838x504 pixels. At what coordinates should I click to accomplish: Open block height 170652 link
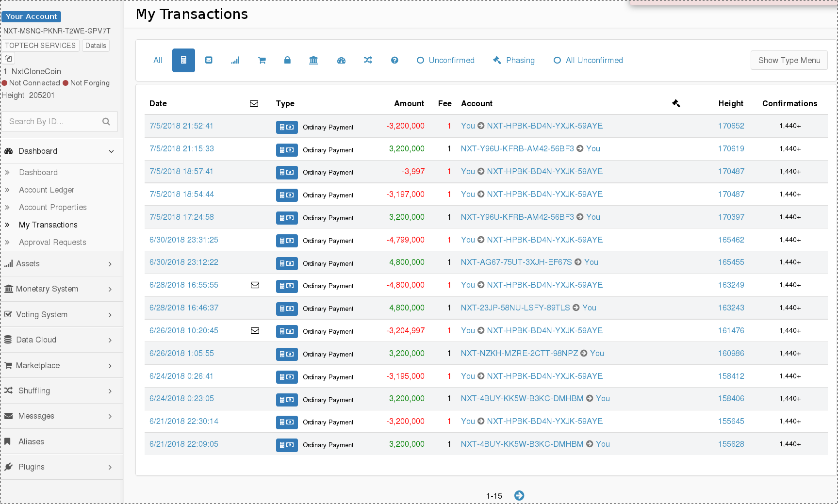pyautogui.click(x=731, y=126)
